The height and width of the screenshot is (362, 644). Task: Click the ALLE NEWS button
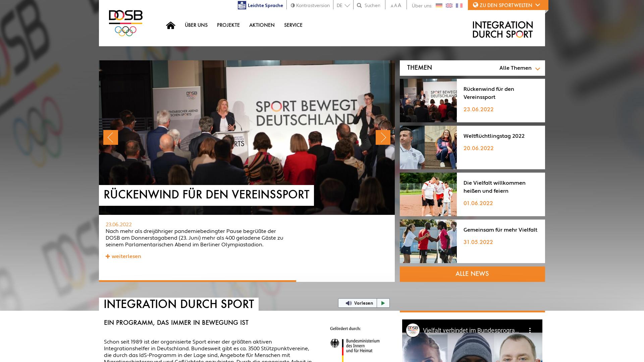pyautogui.click(x=472, y=274)
